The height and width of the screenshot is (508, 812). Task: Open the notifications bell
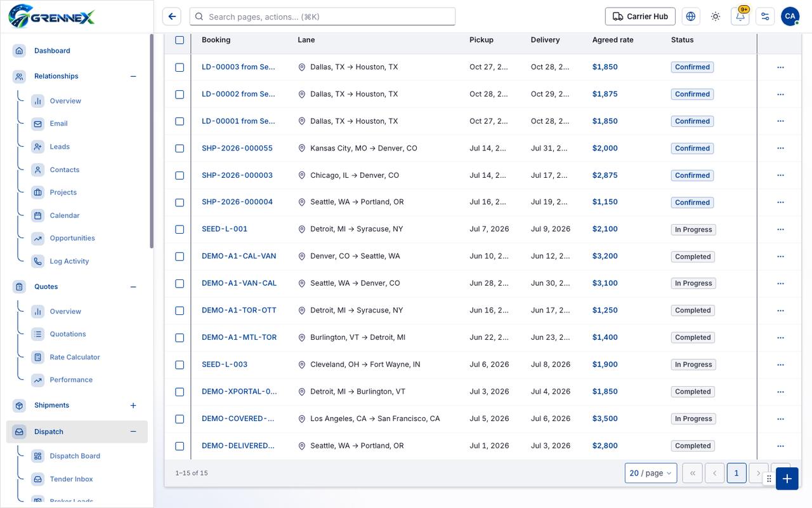(740, 17)
